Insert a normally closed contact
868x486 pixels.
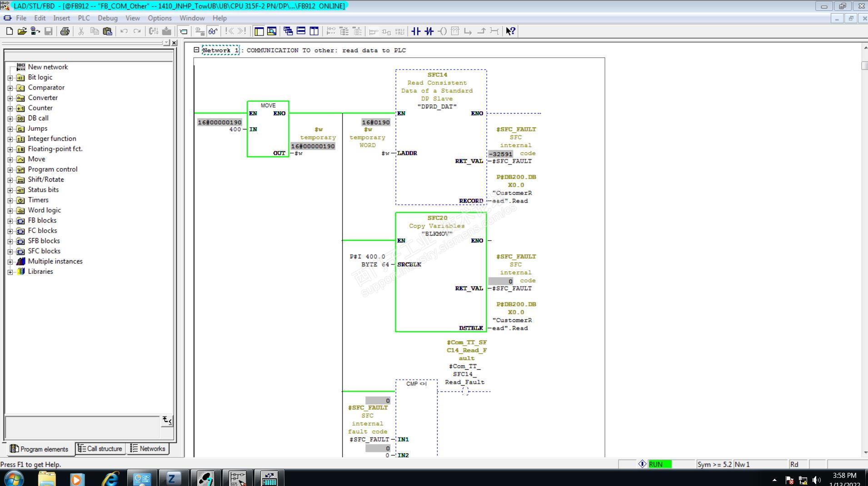[x=429, y=31]
